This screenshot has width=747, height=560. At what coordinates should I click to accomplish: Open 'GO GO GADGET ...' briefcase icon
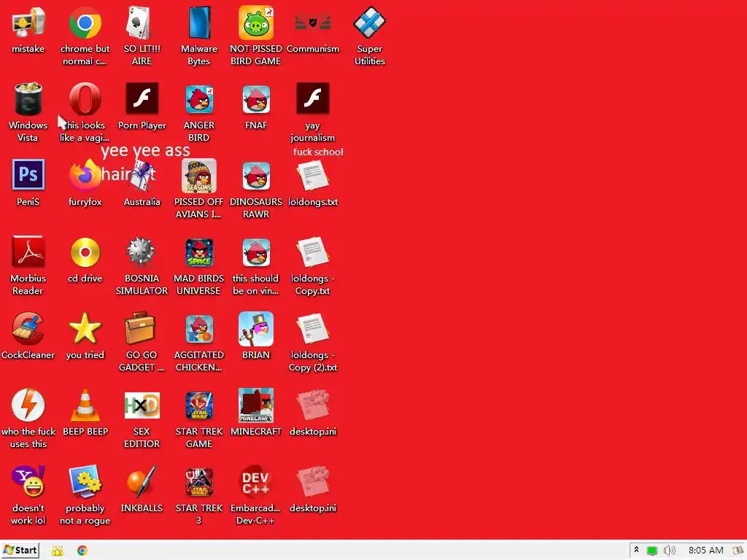(141, 329)
